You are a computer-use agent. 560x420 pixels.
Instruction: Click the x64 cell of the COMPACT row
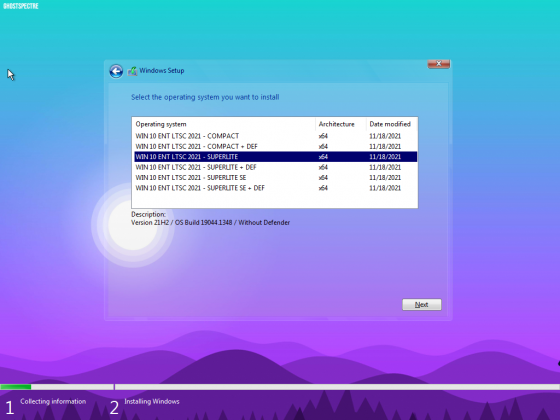[x=323, y=136]
